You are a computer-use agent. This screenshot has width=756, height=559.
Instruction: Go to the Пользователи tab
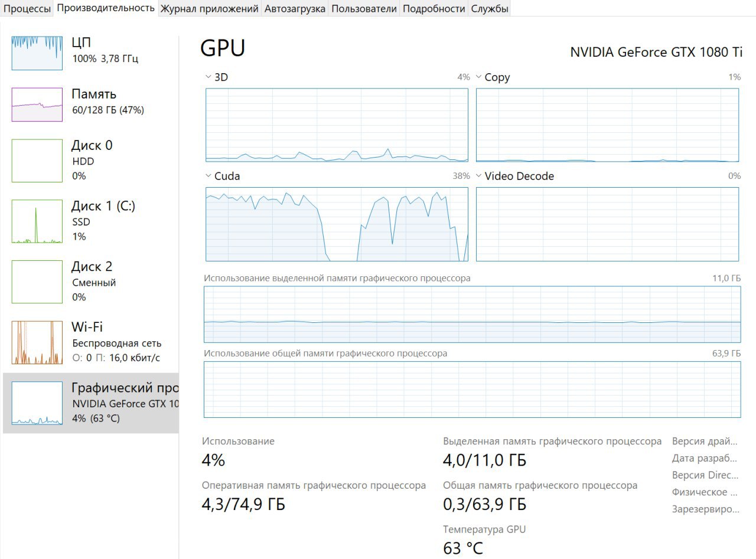[x=364, y=8]
